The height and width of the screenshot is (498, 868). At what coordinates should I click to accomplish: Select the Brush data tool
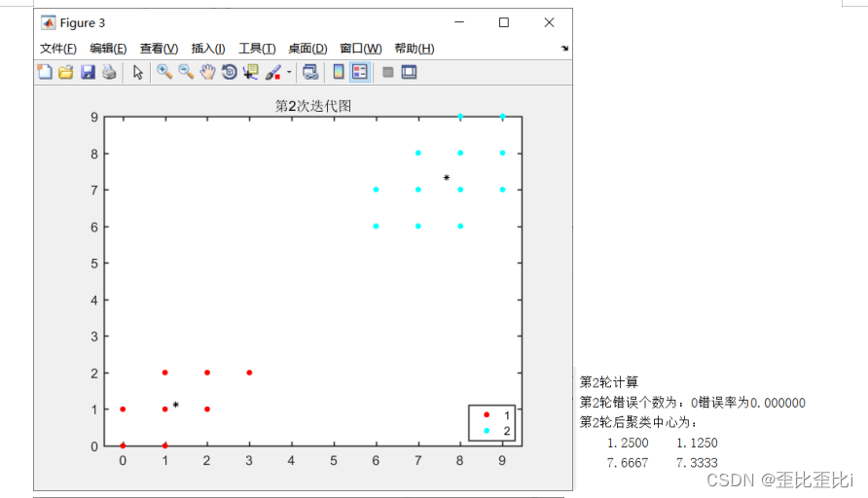pos(272,72)
